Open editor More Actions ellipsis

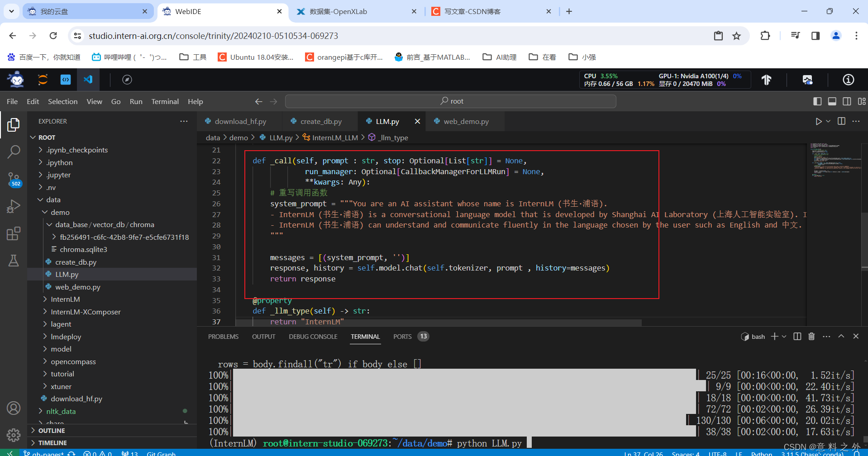coord(856,121)
